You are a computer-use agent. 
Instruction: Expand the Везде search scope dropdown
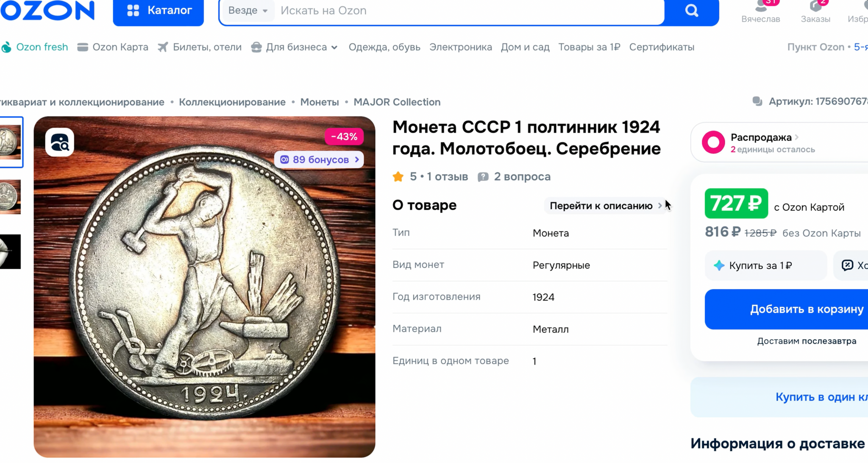[248, 11]
